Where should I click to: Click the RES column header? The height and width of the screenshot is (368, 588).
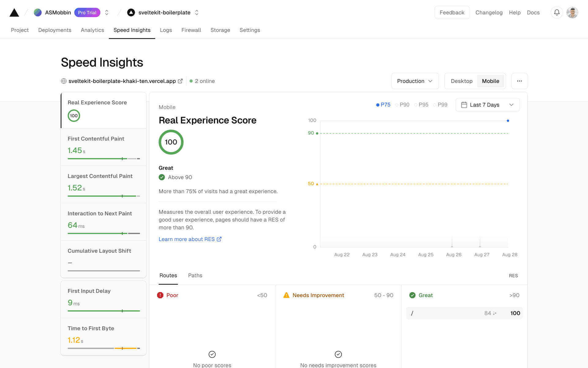click(x=513, y=276)
